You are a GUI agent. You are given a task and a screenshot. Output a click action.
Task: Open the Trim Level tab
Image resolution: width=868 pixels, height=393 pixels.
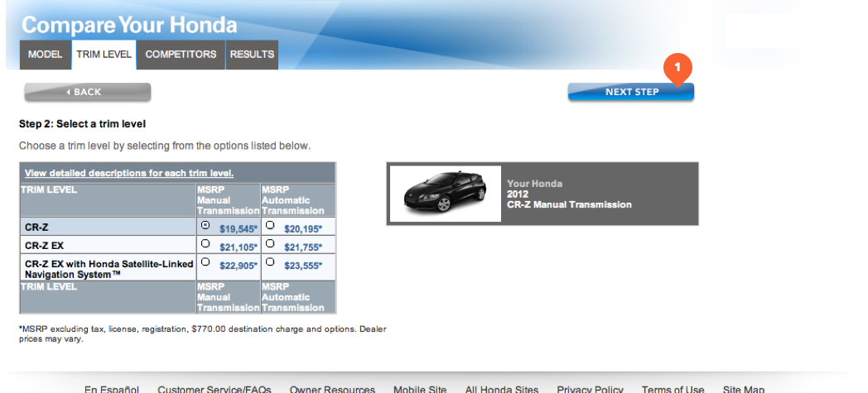coord(104,55)
